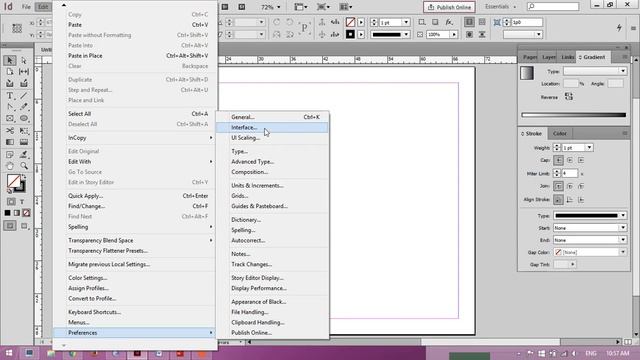The height and width of the screenshot is (360, 640).
Task: Align stroke to outside toggle
Action: (x=581, y=200)
